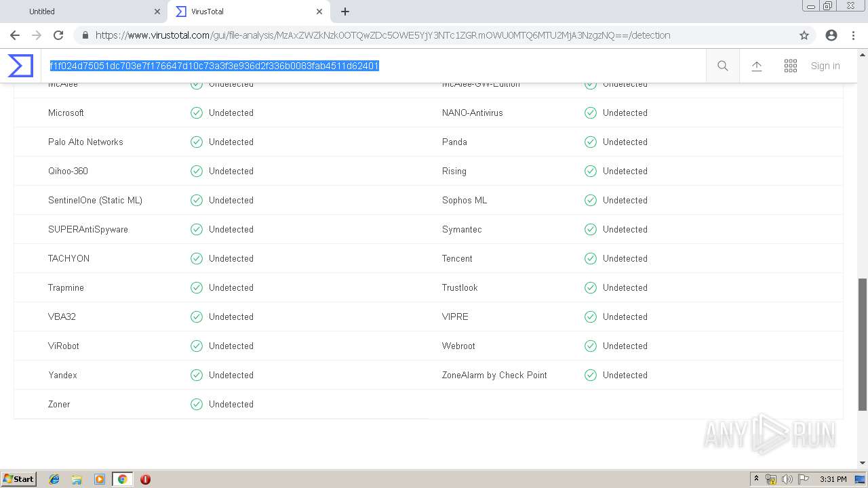Click the hash search input field
Viewport: 868px width, 488px height.
click(373, 66)
